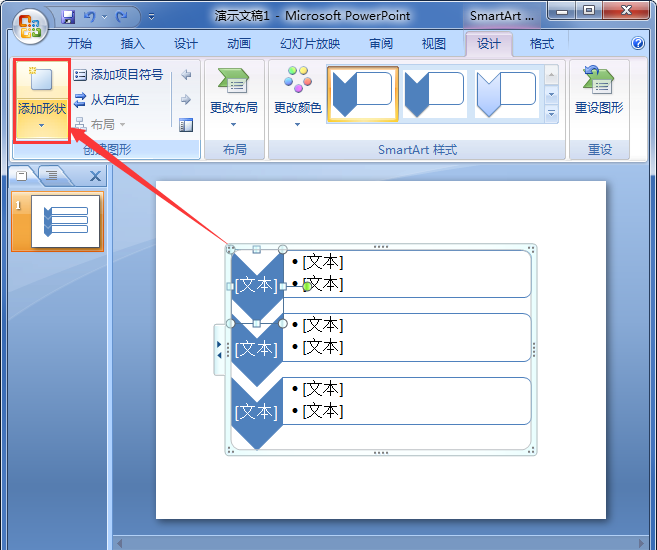Click first bullet [文本] in top box

[323, 262]
